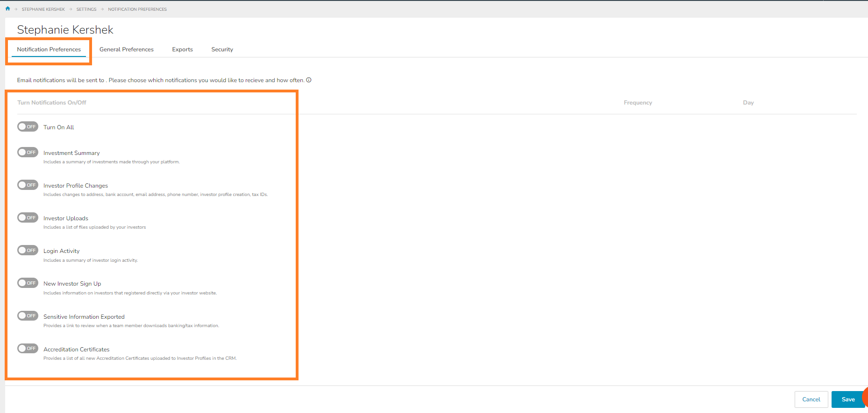
Task: Switch to the General Preferences tab
Action: pyautogui.click(x=126, y=49)
